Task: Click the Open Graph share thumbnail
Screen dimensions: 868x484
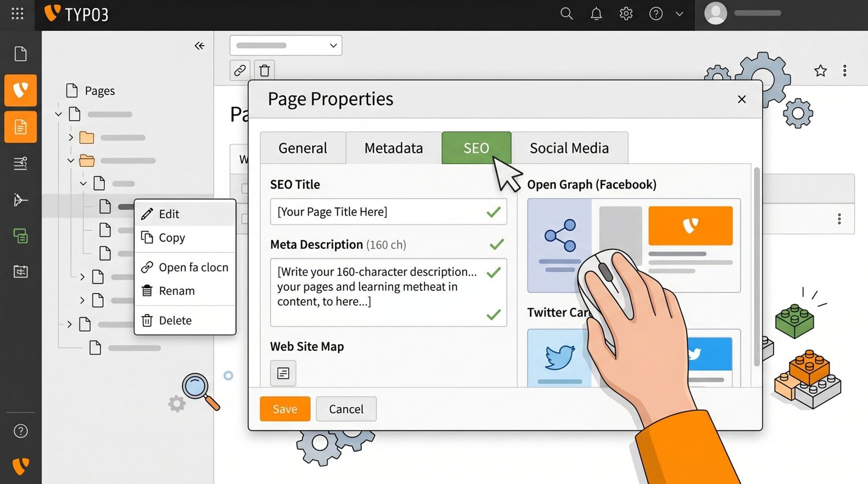Action: 560,245
